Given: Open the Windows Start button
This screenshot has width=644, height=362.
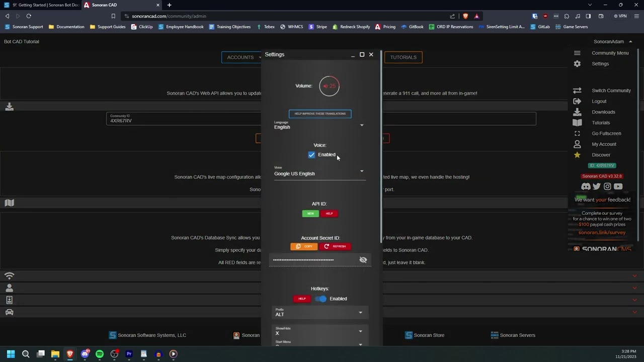Looking at the screenshot, I should 11,354.
